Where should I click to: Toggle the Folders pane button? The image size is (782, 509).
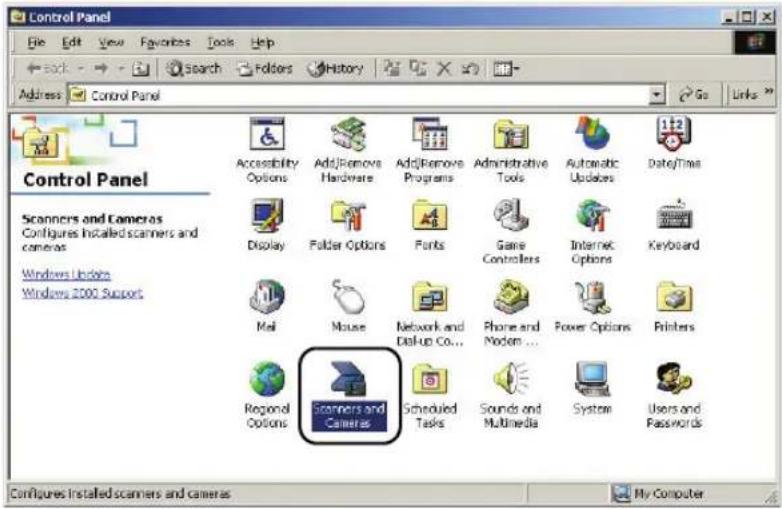coord(265,68)
